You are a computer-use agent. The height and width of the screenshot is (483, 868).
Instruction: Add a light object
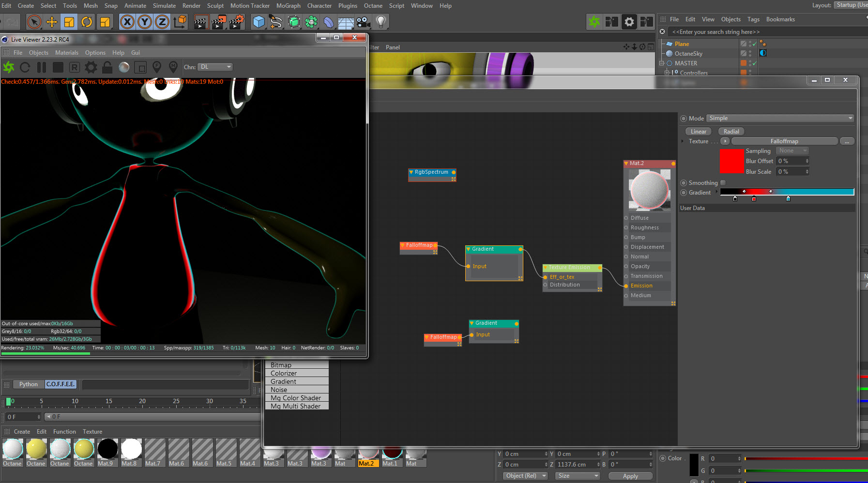[x=381, y=22]
